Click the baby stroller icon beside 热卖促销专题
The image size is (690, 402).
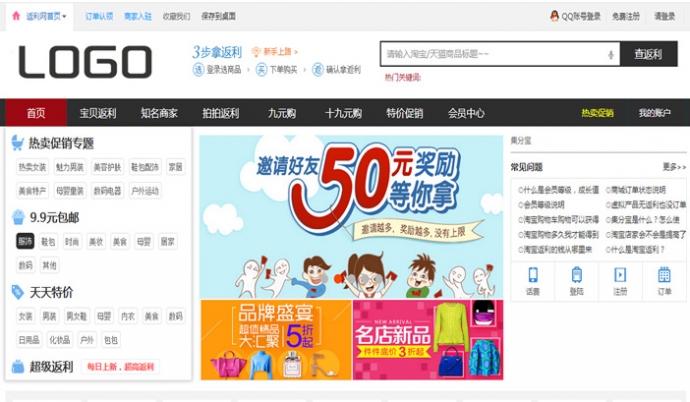point(17,143)
